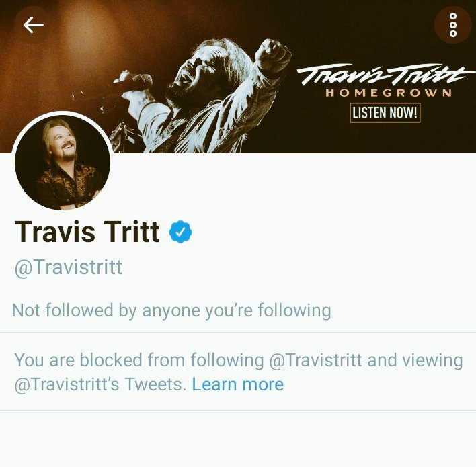476x467 pixels.
Task: Click the word 'viewing' in blocked notice
Action: (432, 360)
